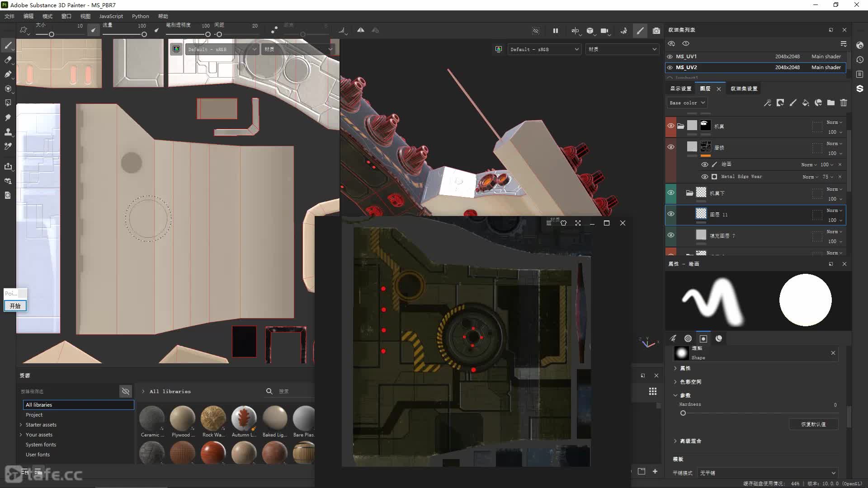Open 3D viewport Default - sRGB dropdown
The width and height of the screenshot is (868, 488).
(544, 49)
